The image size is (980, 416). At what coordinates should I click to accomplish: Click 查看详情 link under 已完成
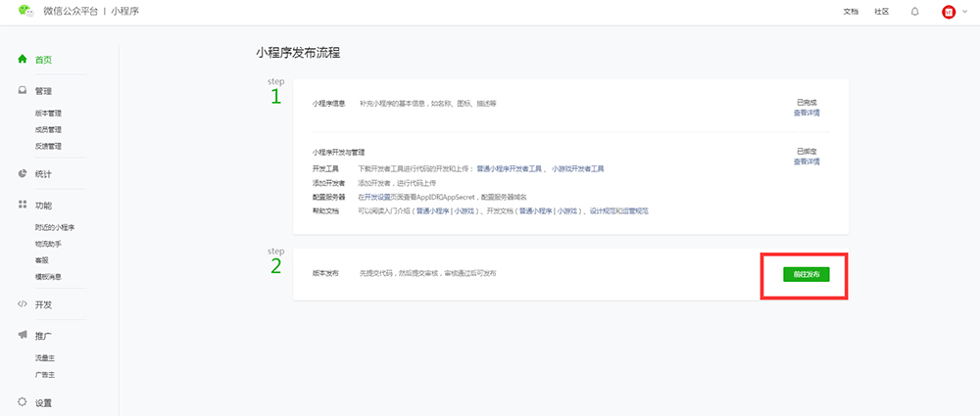pos(807,113)
